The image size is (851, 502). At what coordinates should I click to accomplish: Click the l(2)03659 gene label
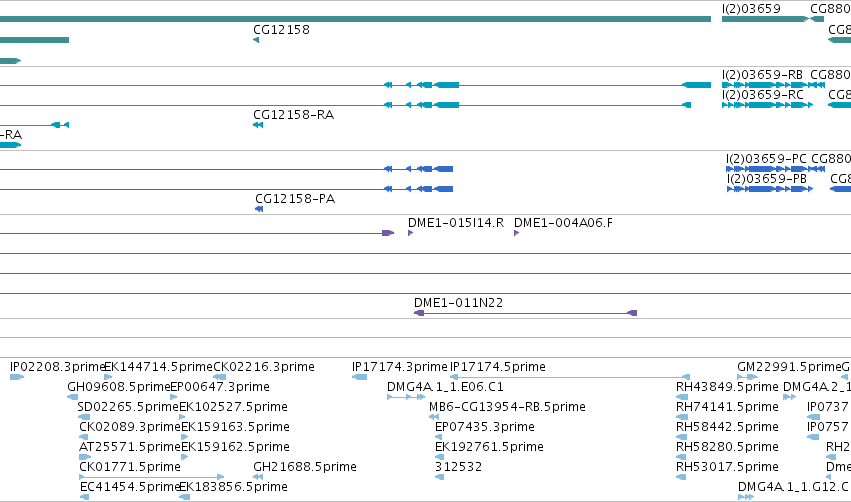click(x=751, y=9)
